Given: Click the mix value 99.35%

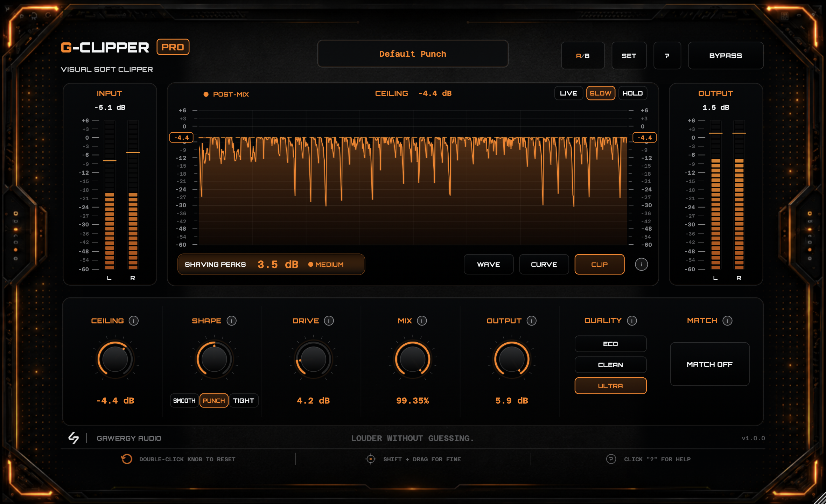Looking at the screenshot, I should [x=413, y=401].
